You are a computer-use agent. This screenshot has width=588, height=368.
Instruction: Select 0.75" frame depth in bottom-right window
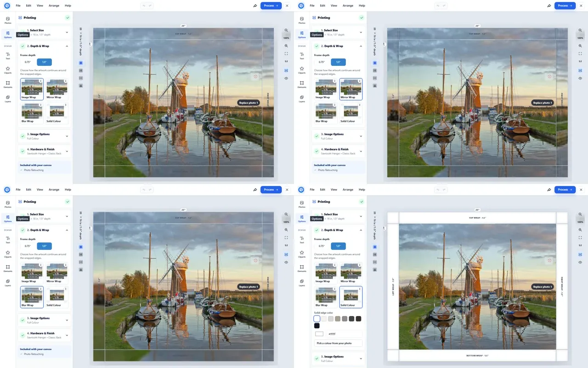(322, 246)
